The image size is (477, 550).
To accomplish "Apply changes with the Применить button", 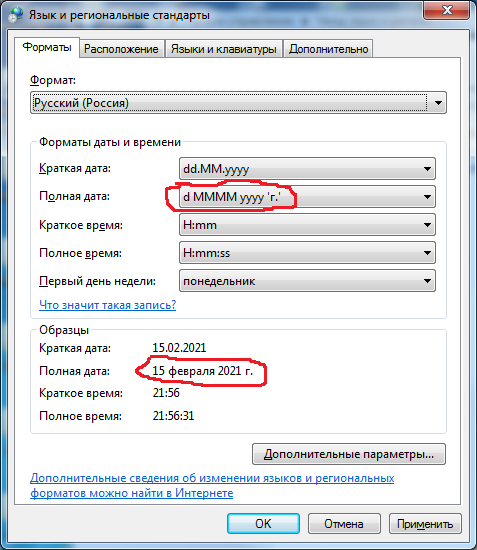I will [425, 524].
